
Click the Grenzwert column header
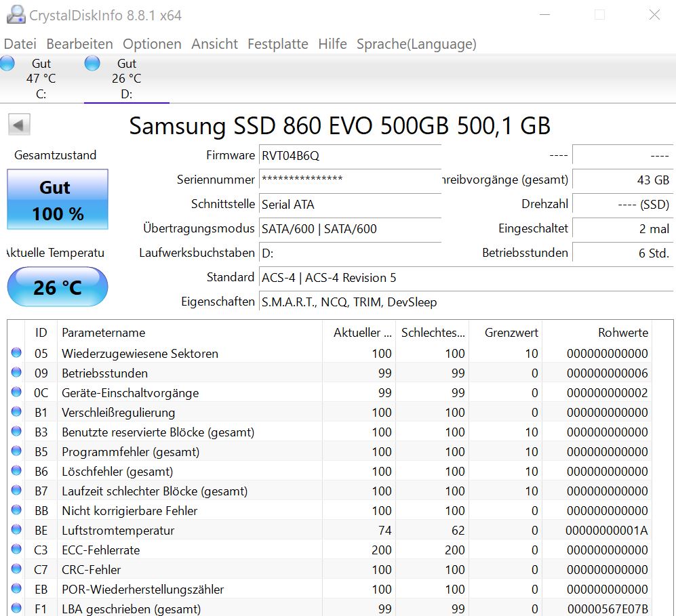tap(505, 333)
